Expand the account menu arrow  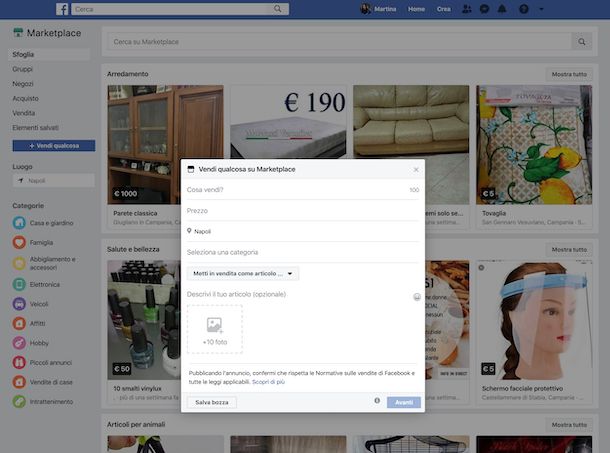[x=541, y=9]
